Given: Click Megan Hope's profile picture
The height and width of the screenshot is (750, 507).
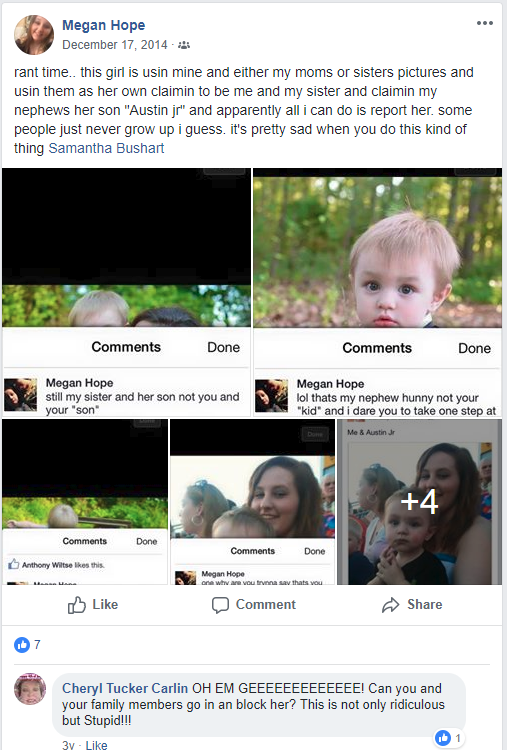Looking at the screenshot, I should click(x=34, y=34).
